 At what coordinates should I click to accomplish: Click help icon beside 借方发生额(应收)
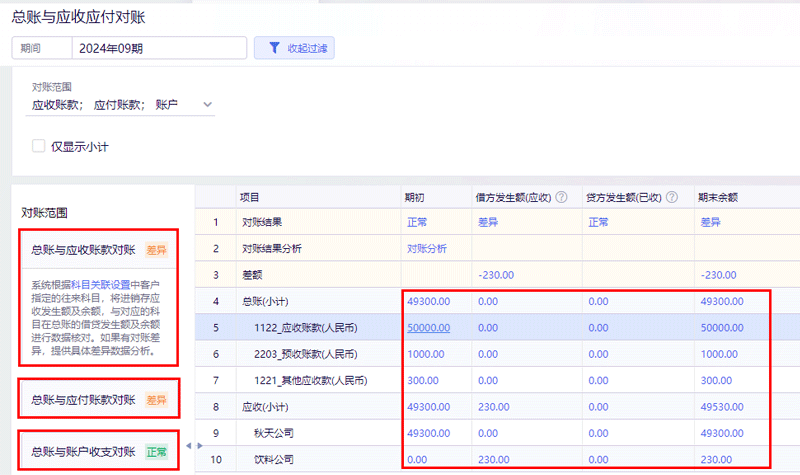pos(561,197)
